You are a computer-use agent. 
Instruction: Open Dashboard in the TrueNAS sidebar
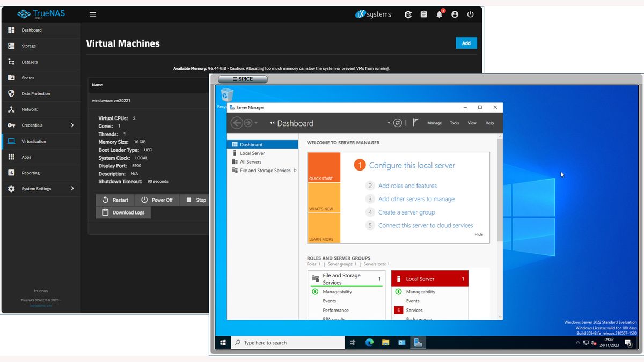(41, 30)
